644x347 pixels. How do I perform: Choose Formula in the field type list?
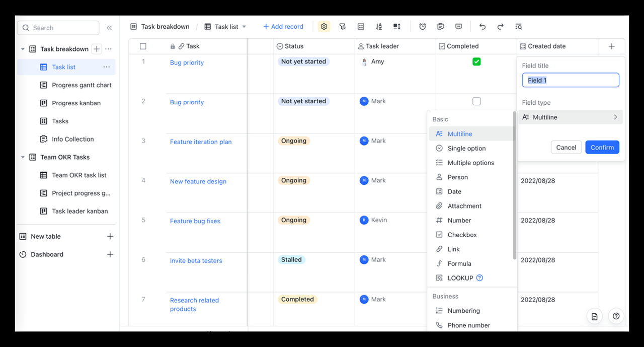click(x=459, y=264)
